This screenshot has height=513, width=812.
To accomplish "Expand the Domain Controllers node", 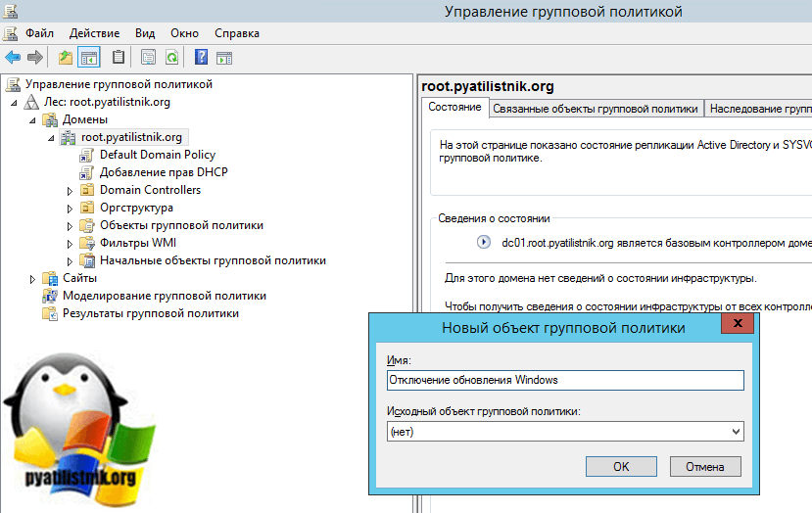I will click(x=70, y=190).
